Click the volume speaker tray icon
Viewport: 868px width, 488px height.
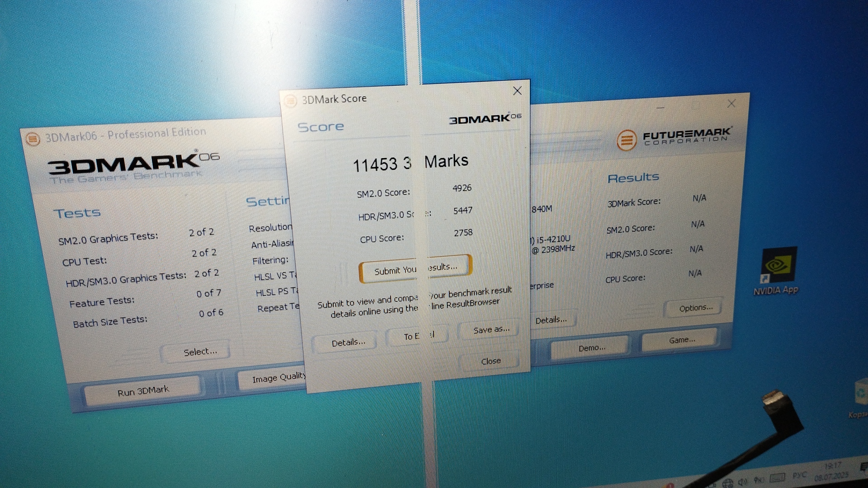(x=742, y=481)
